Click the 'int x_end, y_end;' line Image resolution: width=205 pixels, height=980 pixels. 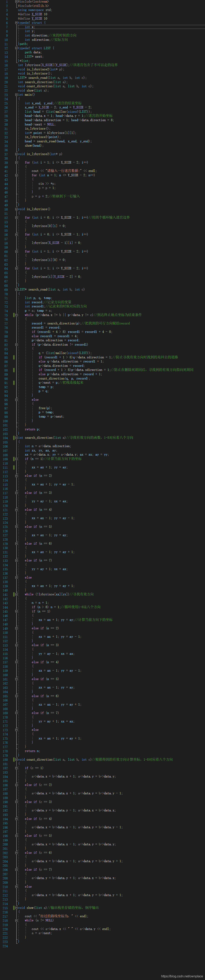53,103
